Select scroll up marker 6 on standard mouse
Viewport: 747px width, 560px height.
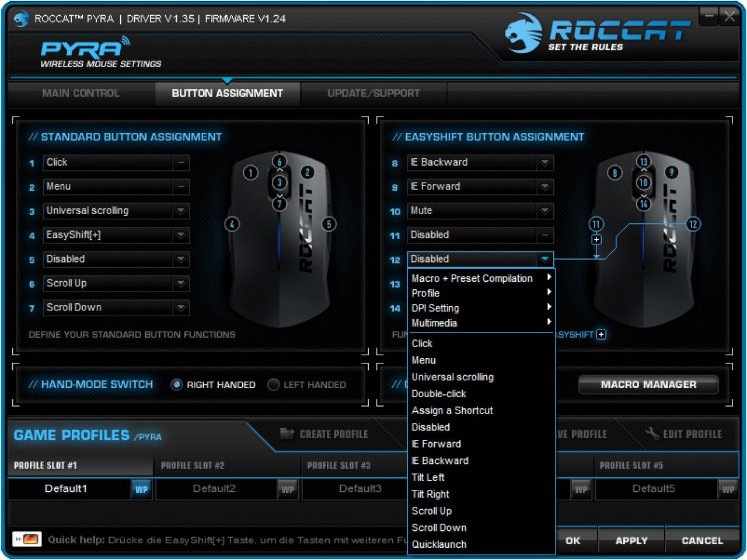280,162
